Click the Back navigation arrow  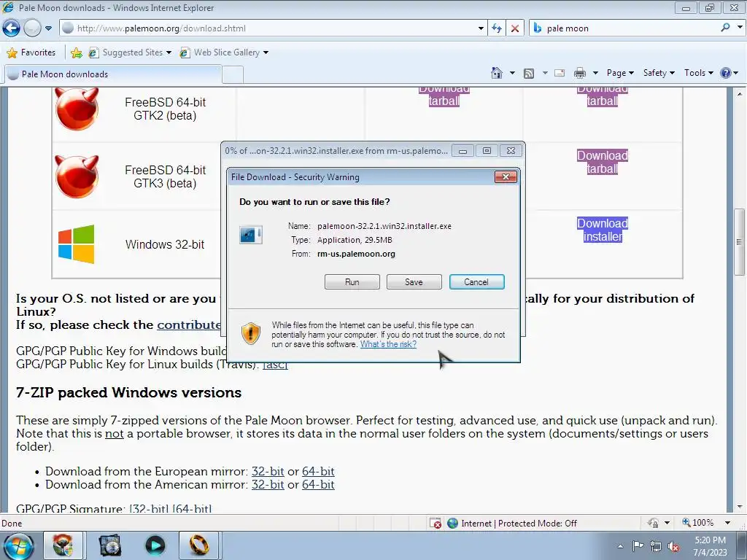coord(11,28)
